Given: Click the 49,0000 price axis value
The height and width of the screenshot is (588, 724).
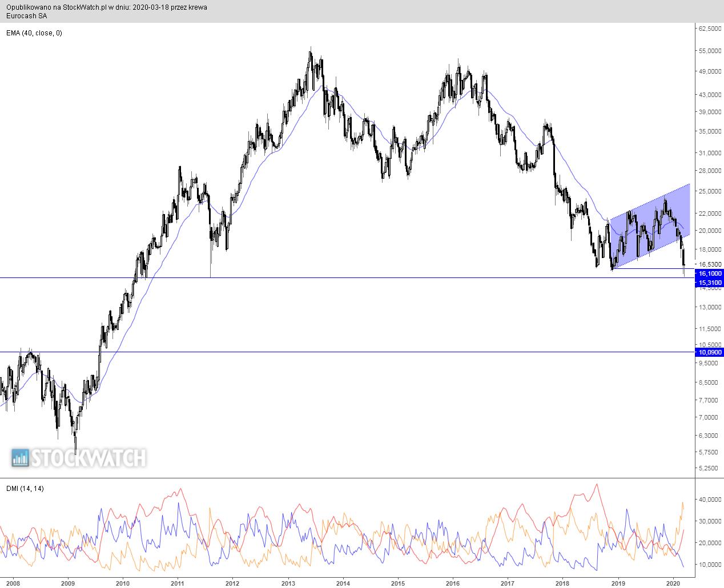Looking at the screenshot, I should 710,72.
